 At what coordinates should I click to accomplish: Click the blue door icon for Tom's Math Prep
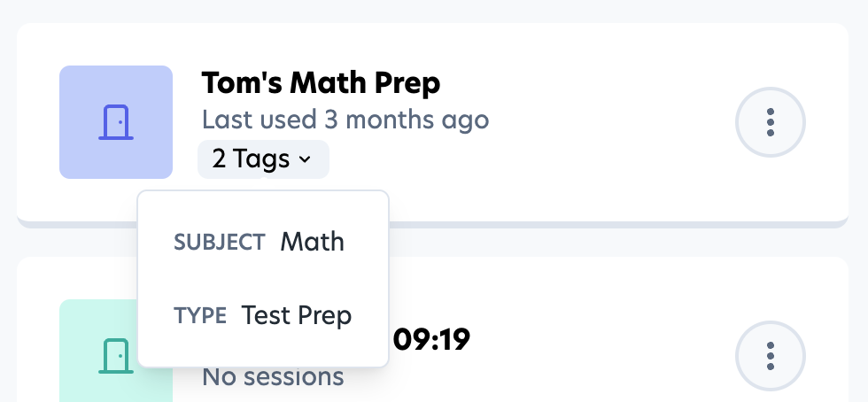tap(115, 122)
